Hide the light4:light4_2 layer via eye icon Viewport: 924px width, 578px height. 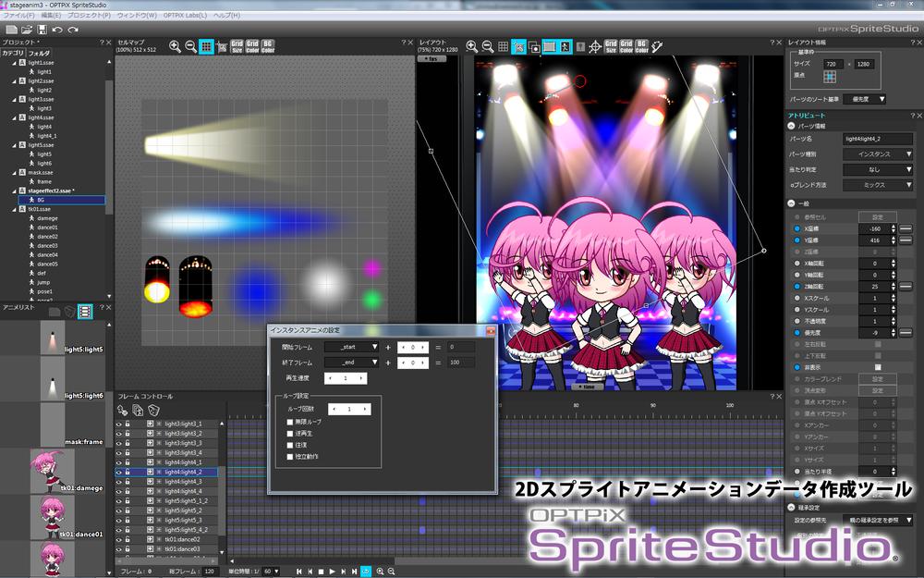click(x=119, y=472)
